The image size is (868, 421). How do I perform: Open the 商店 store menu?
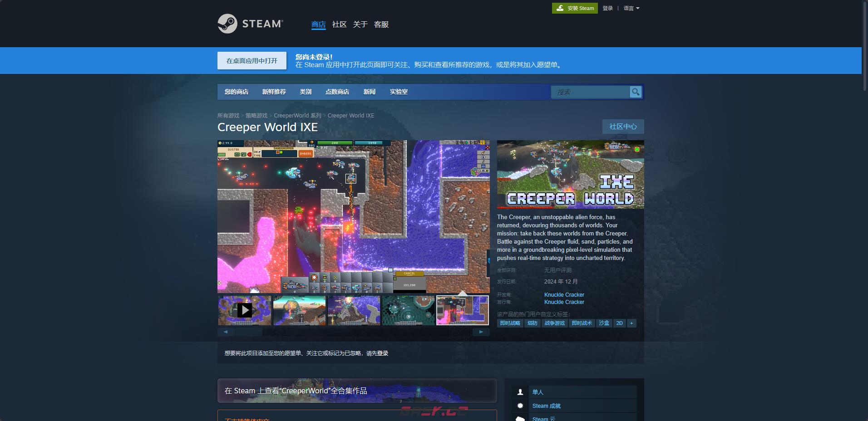tap(319, 24)
